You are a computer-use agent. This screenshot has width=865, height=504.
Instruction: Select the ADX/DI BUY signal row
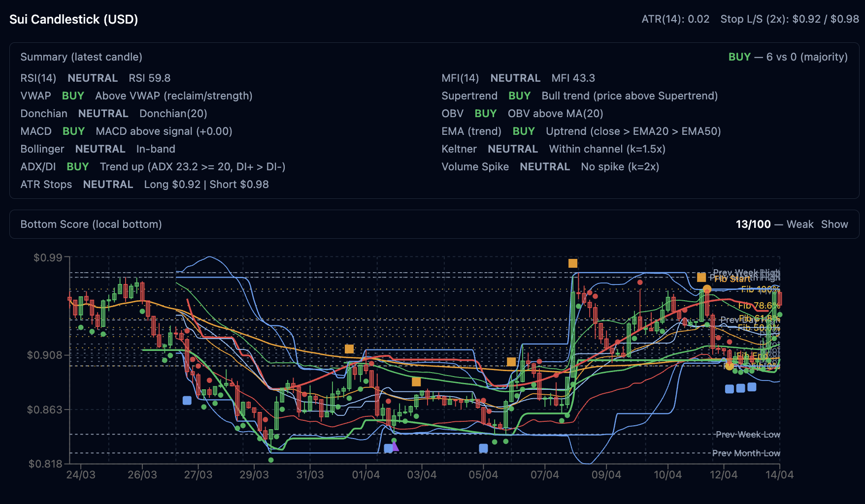click(153, 167)
